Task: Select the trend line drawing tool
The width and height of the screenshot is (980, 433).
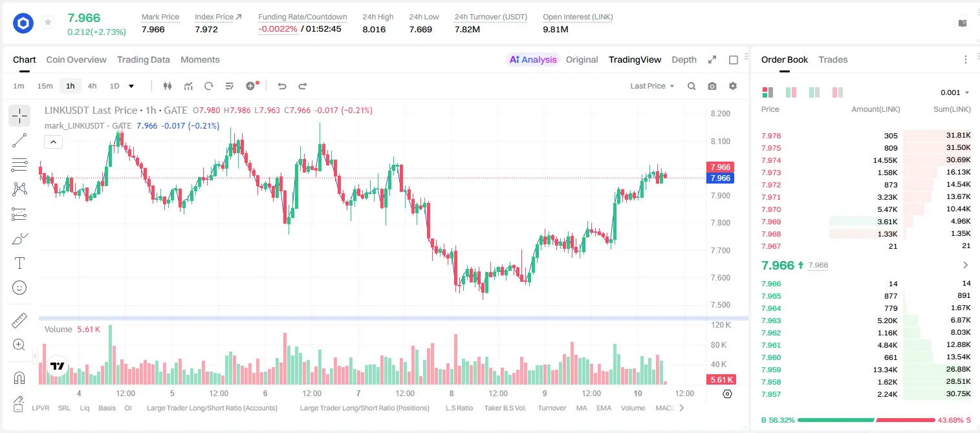Action: 19,140
